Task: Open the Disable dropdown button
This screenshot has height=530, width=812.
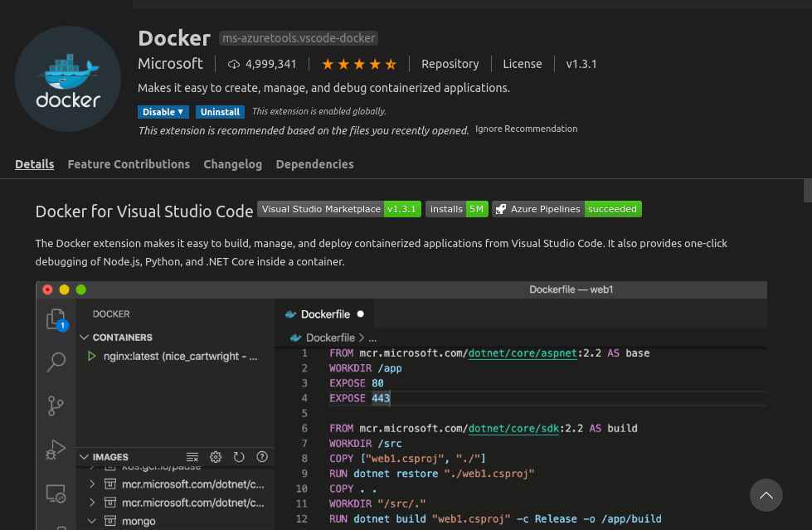Action: (x=163, y=112)
